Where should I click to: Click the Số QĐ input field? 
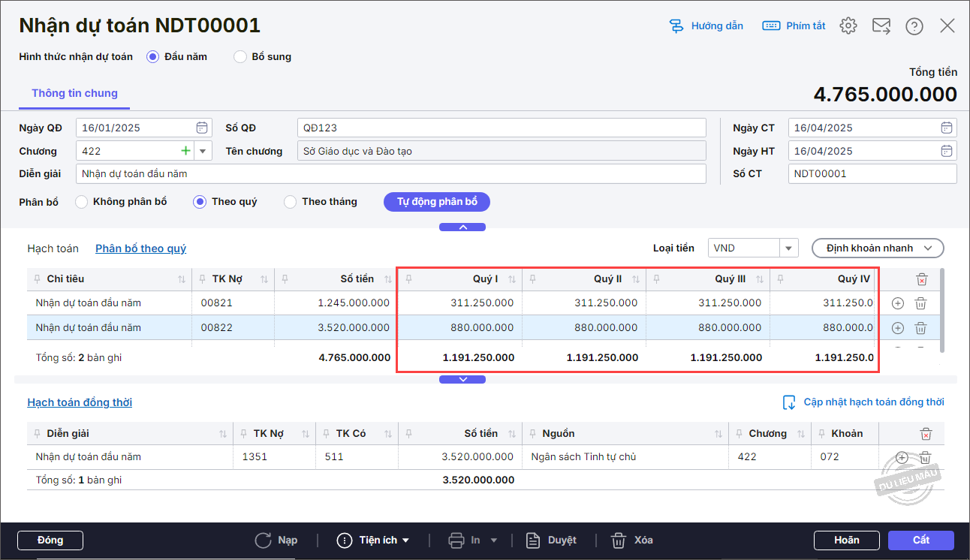coord(502,128)
